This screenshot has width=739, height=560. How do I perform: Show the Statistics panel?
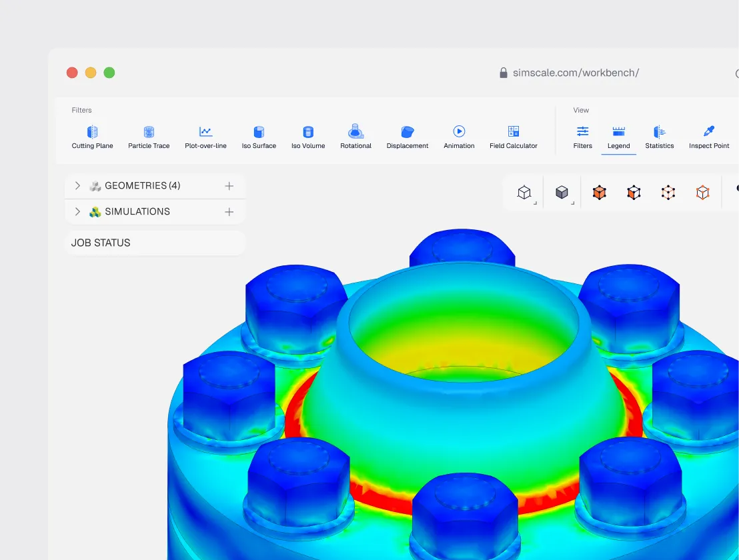point(660,137)
